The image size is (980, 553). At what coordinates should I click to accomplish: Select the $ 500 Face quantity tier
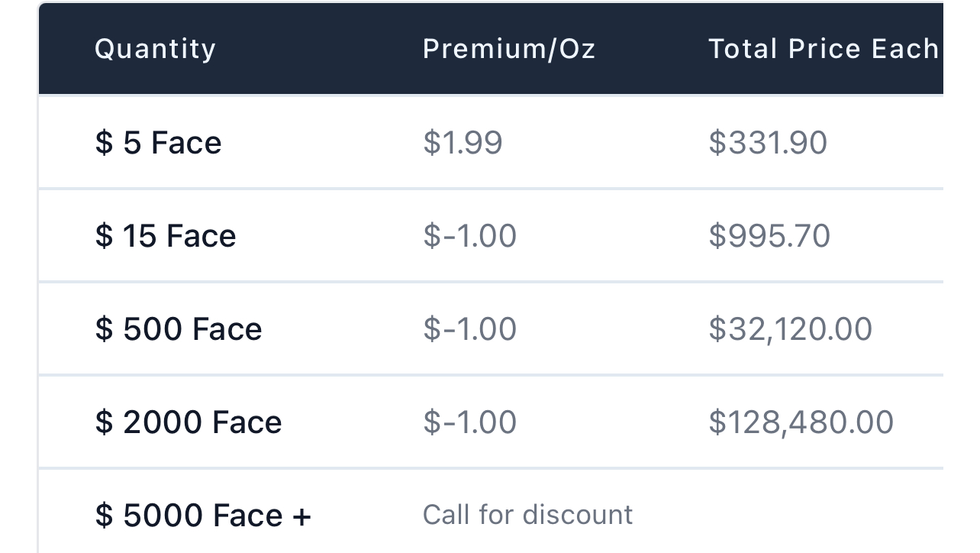178,329
